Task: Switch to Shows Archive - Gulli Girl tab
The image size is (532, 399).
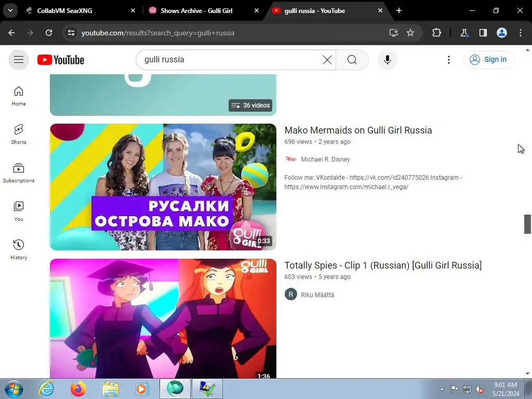Action: click(205, 11)
